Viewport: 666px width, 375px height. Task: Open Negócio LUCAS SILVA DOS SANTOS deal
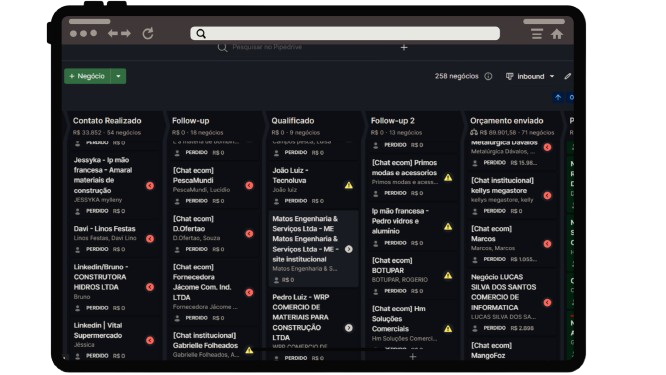(511, 302)
